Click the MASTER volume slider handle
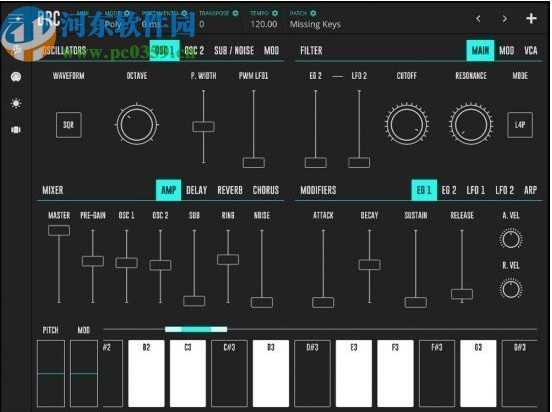 (59, 231)
